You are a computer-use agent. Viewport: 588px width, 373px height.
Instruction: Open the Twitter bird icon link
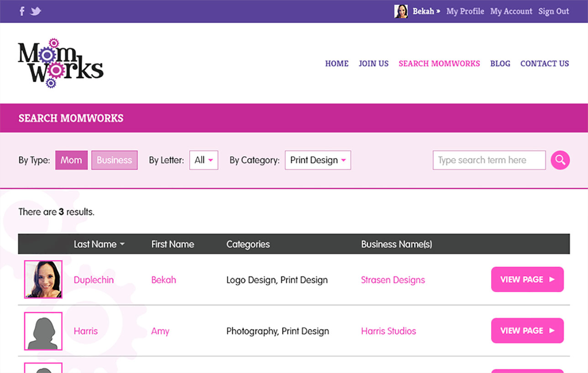36,11
